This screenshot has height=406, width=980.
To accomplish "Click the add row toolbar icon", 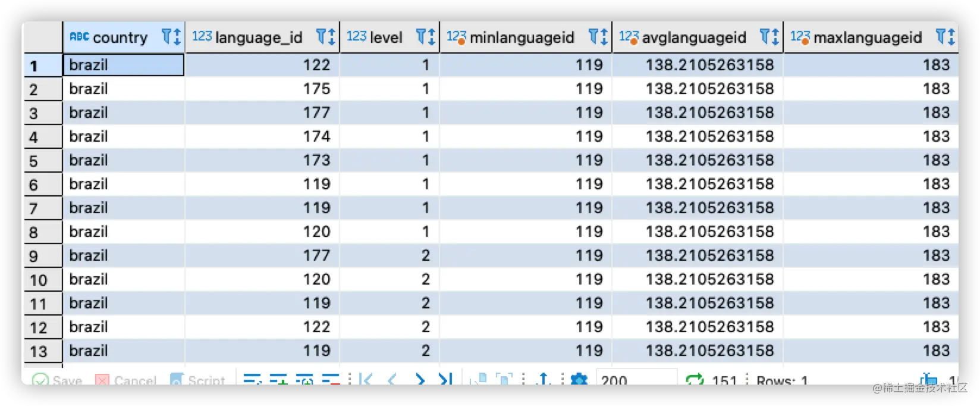I will pos(278,379).
